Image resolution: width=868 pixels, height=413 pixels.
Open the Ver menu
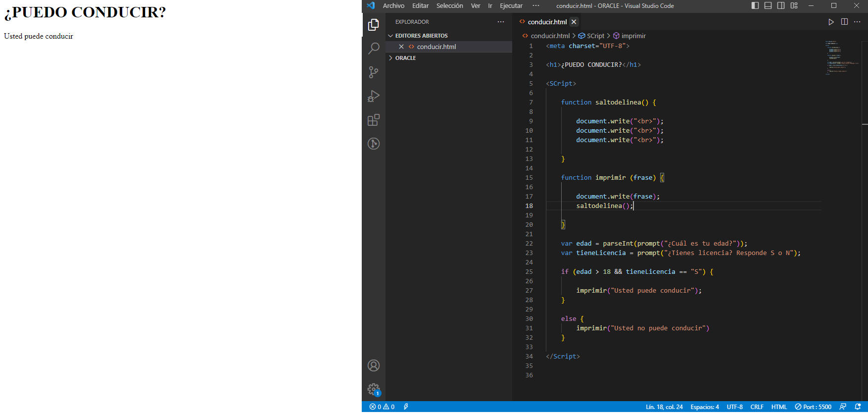[x=476, y=5]
